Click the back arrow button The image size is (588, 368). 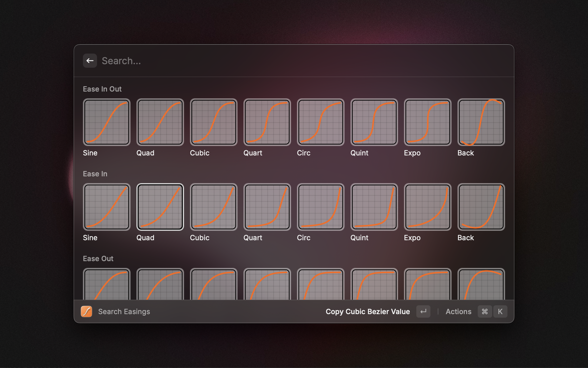pyautogui.click(x=90, y=61)
